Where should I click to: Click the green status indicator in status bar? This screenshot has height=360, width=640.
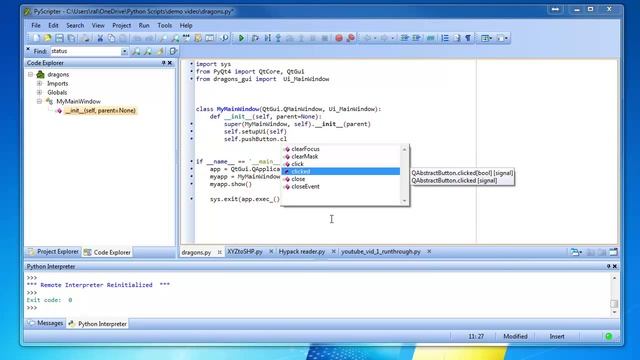(x=609, y=336)
